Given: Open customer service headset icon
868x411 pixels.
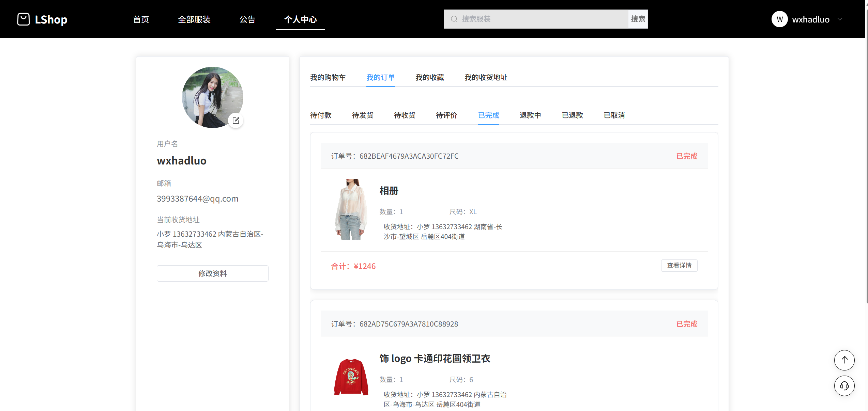Looking at the screenshot, I should (x=844, y=385).
